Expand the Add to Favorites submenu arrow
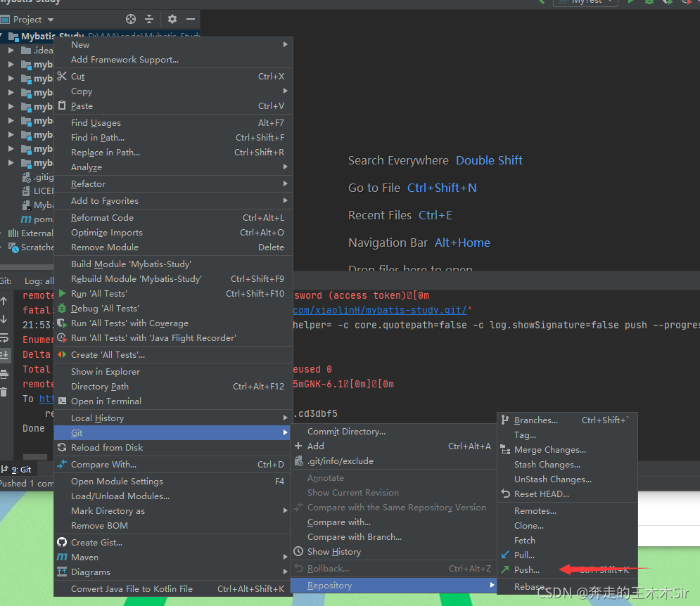The width and height of the screenshot is (700, 606). 285,200
